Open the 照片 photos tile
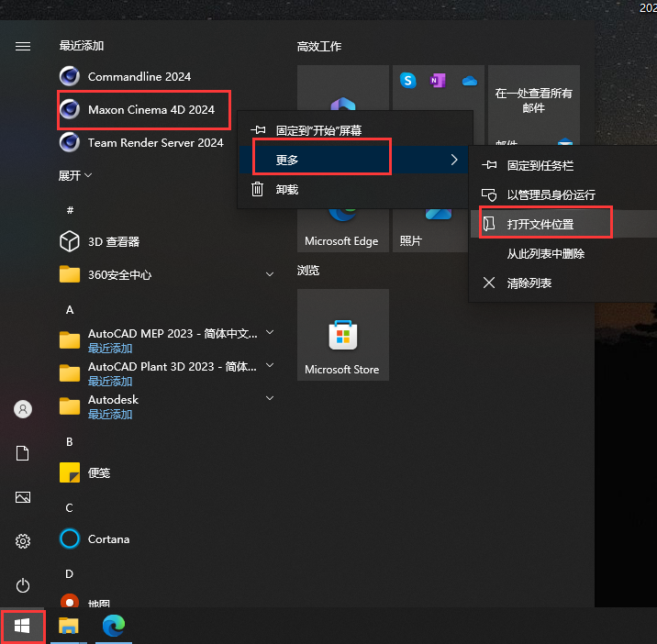The height and width of the screenshot is (644, 657). click(430, 230)
